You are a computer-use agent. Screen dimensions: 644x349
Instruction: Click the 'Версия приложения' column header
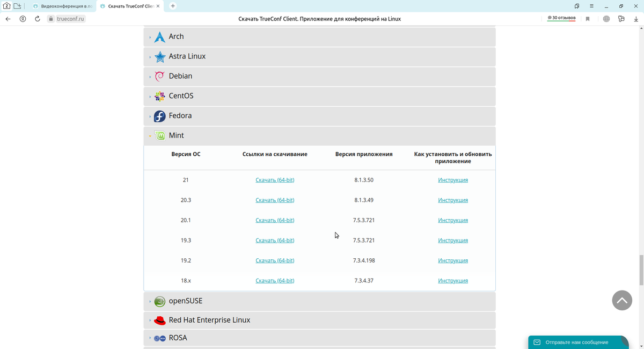pyautogui.click(x=364, y=154)
